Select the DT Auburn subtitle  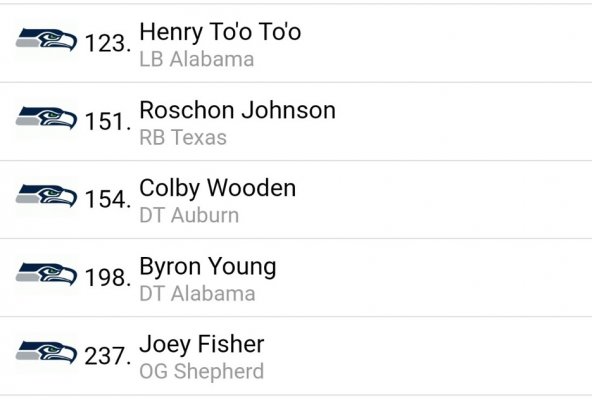189,216
